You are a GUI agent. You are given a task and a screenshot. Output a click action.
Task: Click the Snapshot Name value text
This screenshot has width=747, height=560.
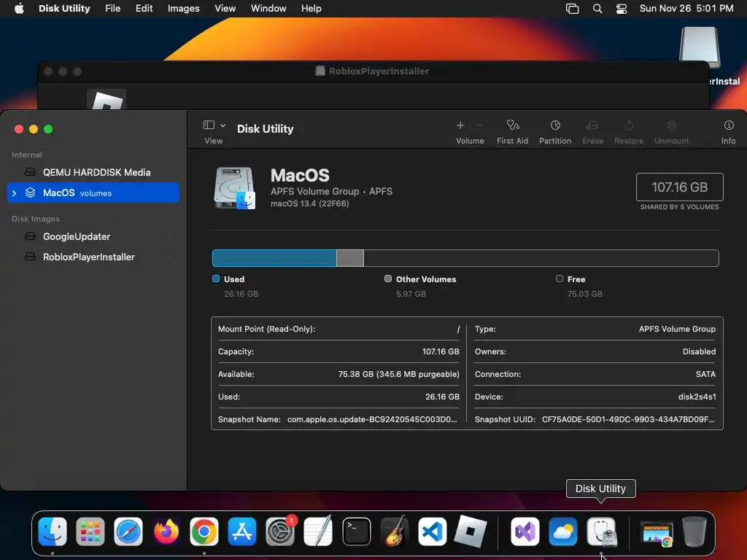tap(372, 419)
